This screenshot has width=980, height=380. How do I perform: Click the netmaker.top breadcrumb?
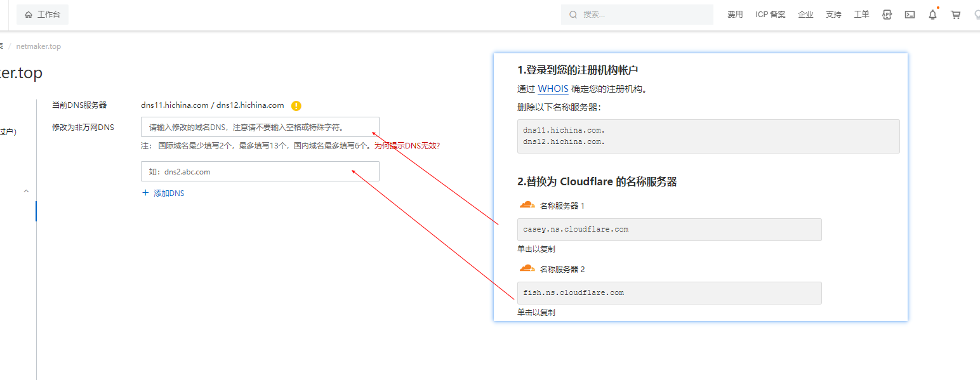click(39, 46)
